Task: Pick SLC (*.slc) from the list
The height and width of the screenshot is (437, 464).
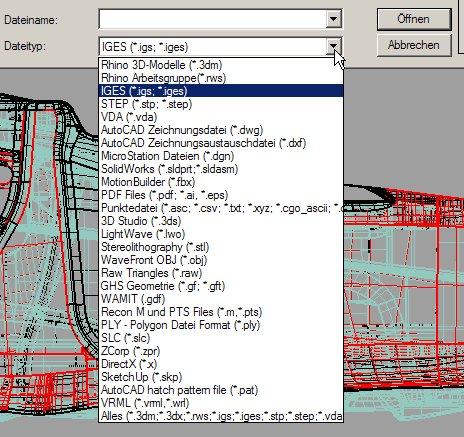Action: (x=221, y=338)
